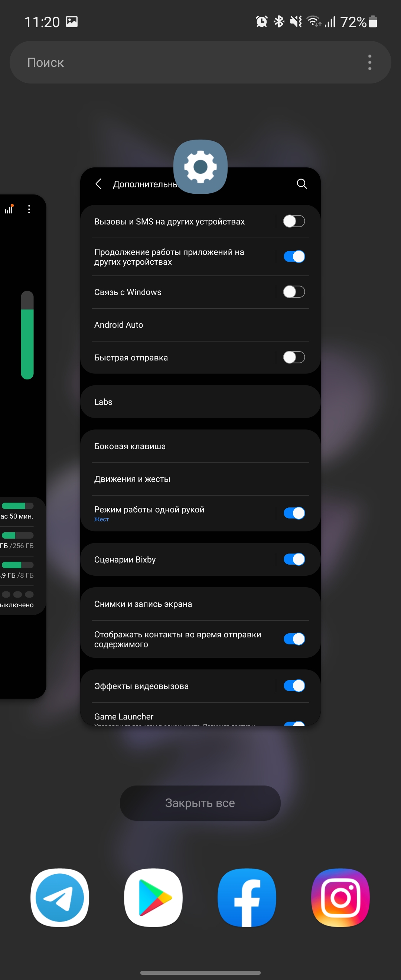Select Движения и жесты entry
The width and height of the screenshot is (401, 980).
200,478
